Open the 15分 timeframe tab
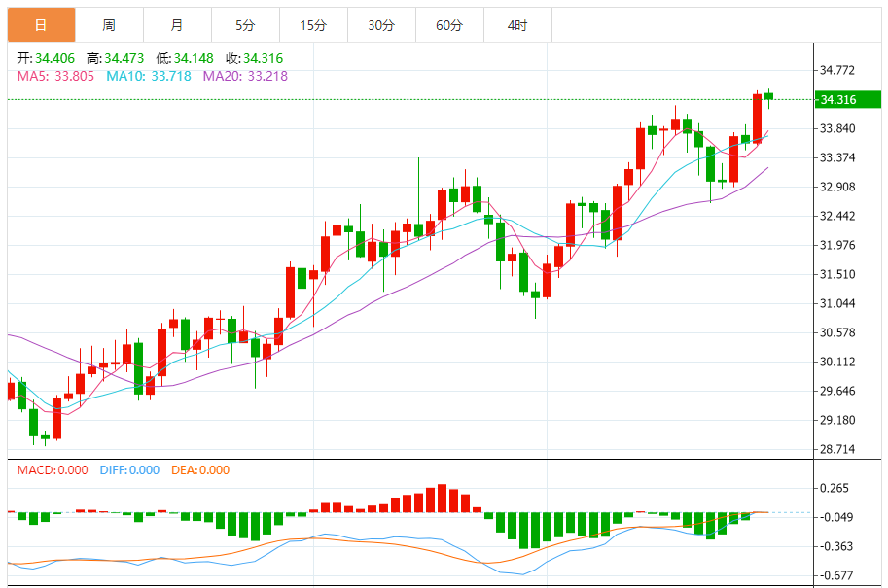The width and height of the screenshot is (888, 588). [313, 25]
